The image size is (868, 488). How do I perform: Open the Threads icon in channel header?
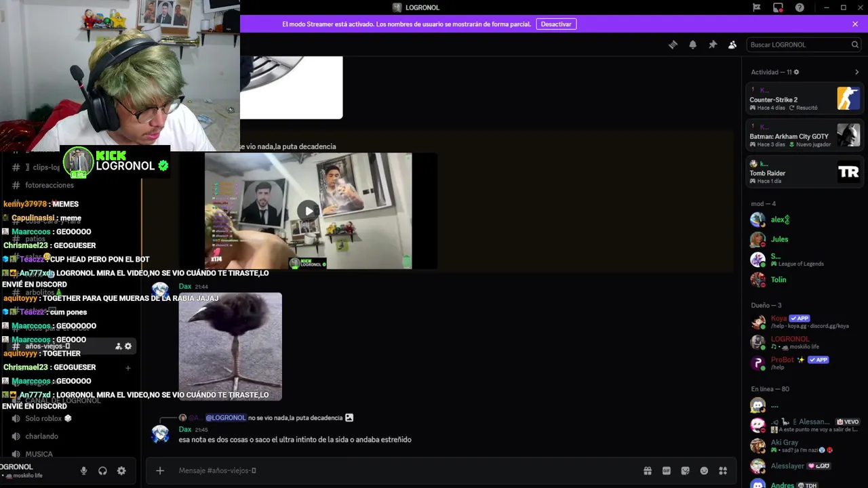pyautogui.click(x=673, y=45)
